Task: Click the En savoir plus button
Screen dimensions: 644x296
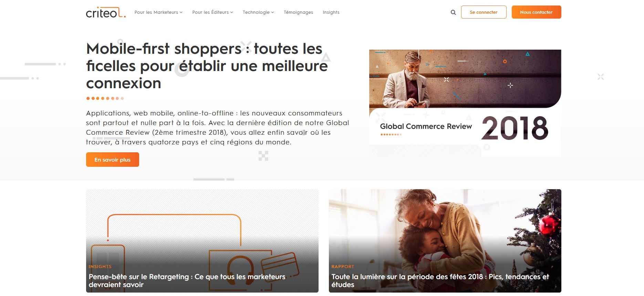Action: pyautogui.click(x=113, y=160)
